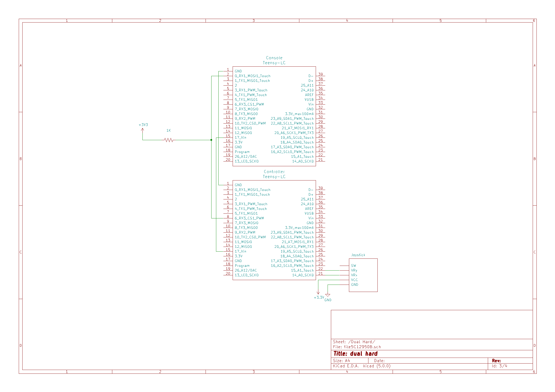Click the Size: A4 field
This screenshot has width=555, height=392.
pyautogui.click(x=341, y=361)
